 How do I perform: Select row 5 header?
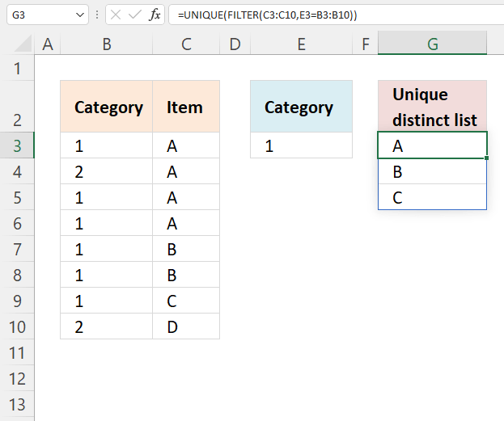pos(17,197)
